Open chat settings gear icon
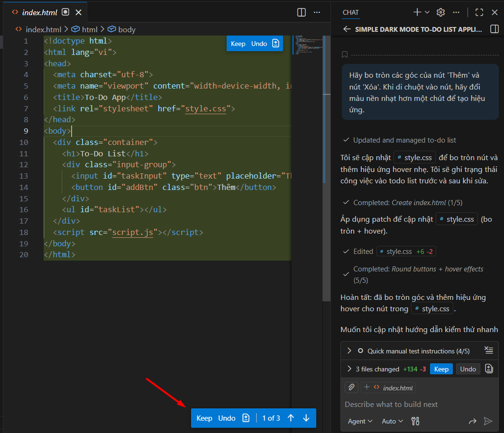This screenshot has width=504, height=433. click(440, 12)
